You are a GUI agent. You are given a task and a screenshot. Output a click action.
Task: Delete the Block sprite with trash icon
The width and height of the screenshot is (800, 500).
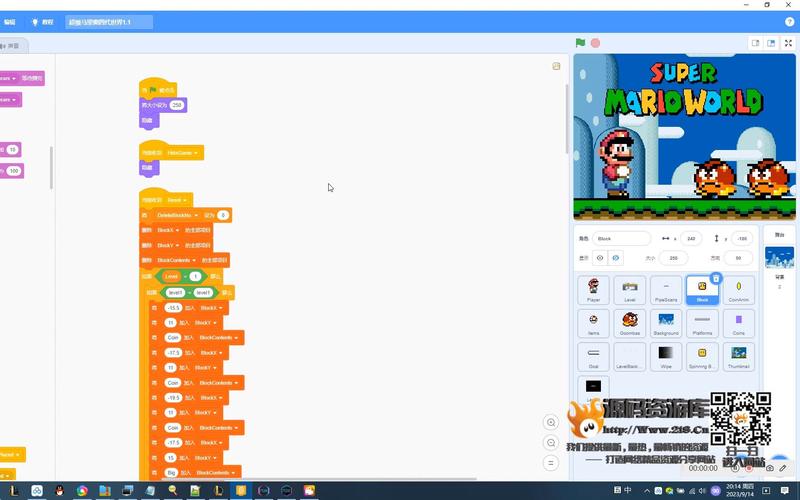pyautogui.click(x=716, y=278)
